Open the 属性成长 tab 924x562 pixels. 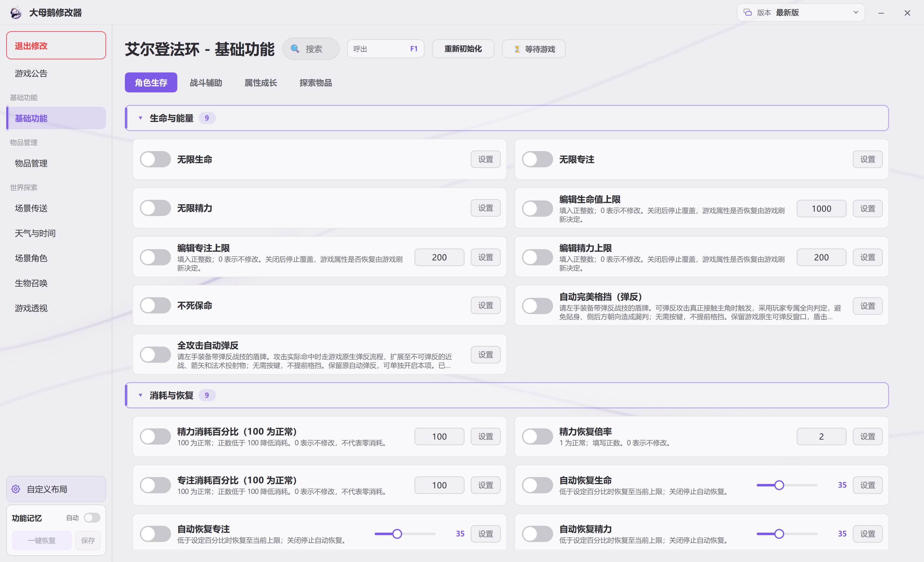(261, 82)
